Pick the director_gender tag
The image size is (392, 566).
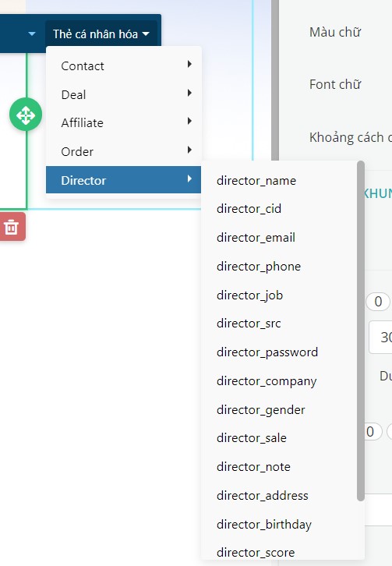260,410
